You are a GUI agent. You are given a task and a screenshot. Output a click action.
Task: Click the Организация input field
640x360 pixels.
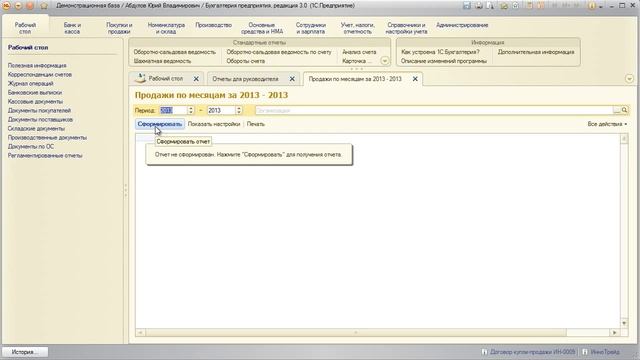point(434,110)
